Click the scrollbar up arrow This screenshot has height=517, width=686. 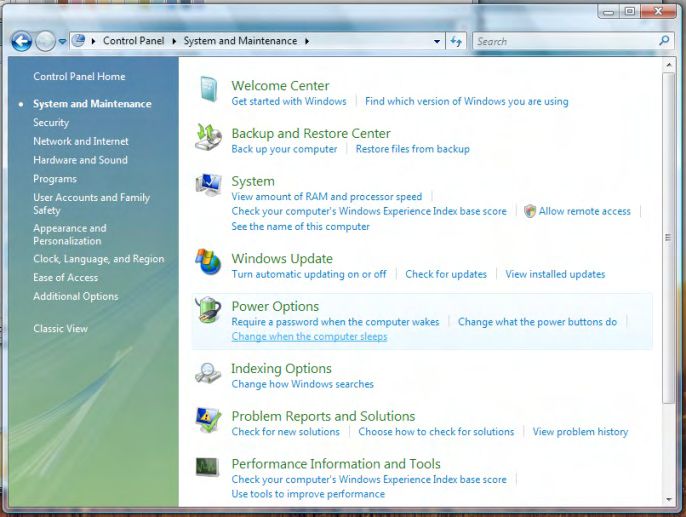[668, 65]
